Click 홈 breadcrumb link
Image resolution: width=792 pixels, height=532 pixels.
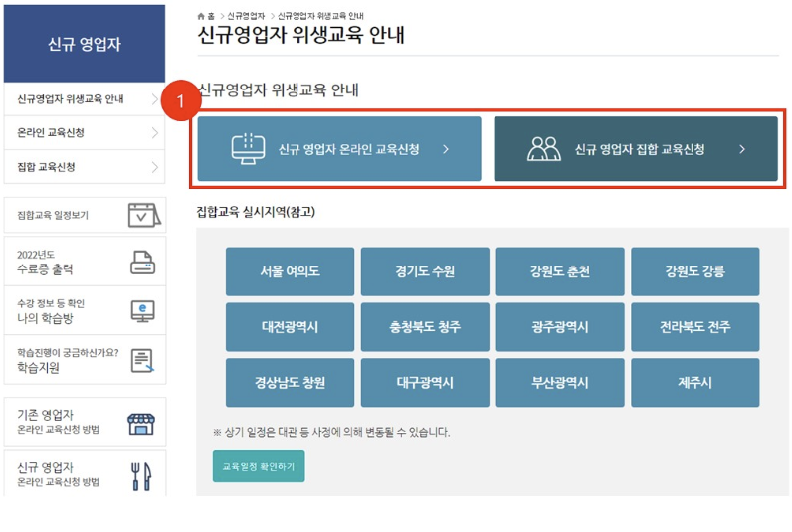[211, 16]
